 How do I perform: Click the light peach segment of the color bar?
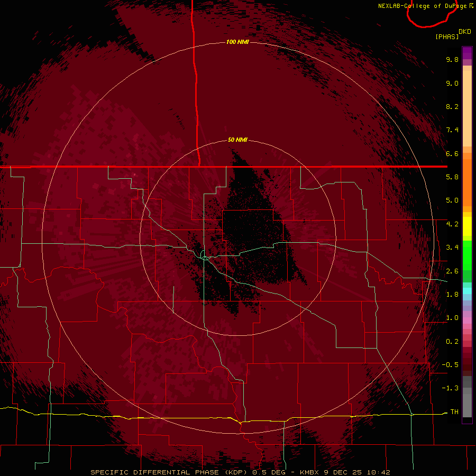(x=467, y=108)
